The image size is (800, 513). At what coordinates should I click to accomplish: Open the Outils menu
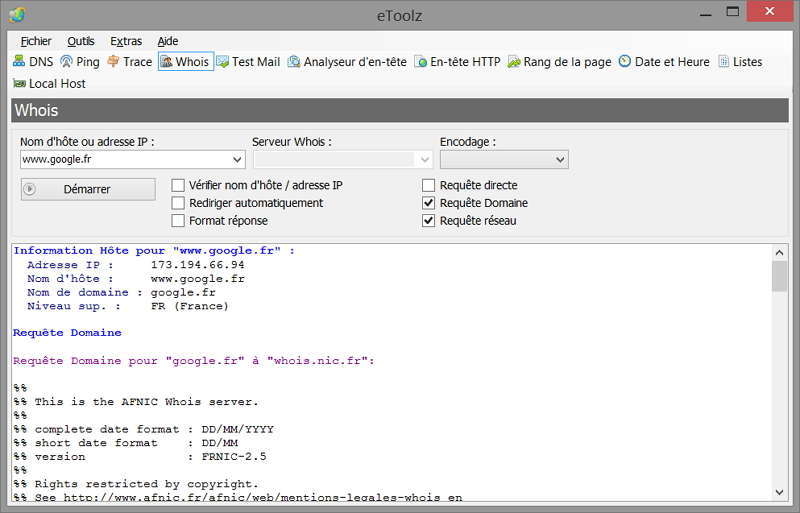tap(81, 41)
